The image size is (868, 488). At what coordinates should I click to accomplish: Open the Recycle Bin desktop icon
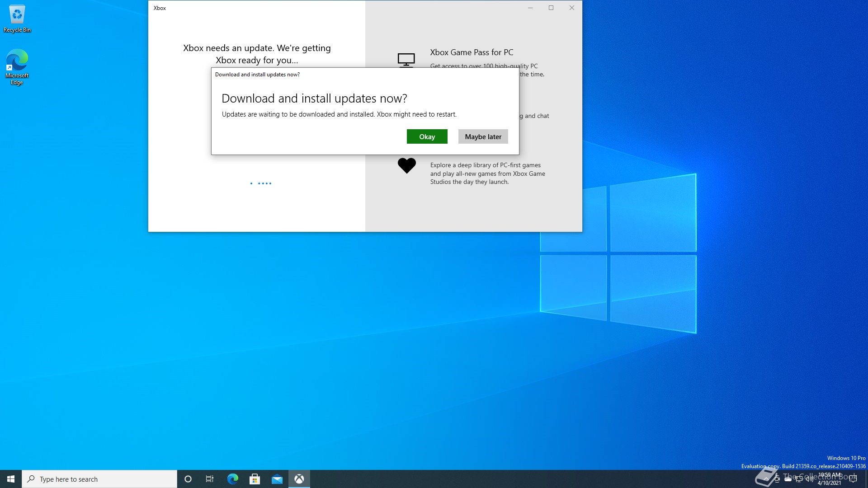click(17, 19)
